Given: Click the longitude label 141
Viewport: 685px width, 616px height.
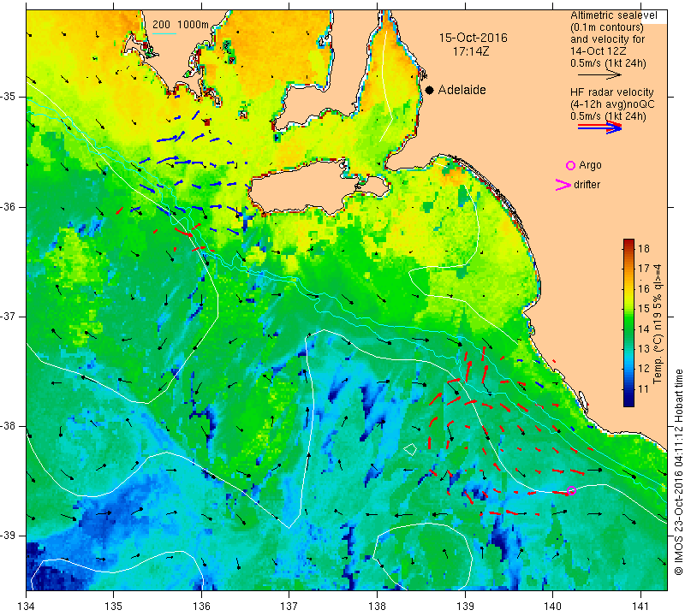Looking at the screenshot, I should coord(640,607).
